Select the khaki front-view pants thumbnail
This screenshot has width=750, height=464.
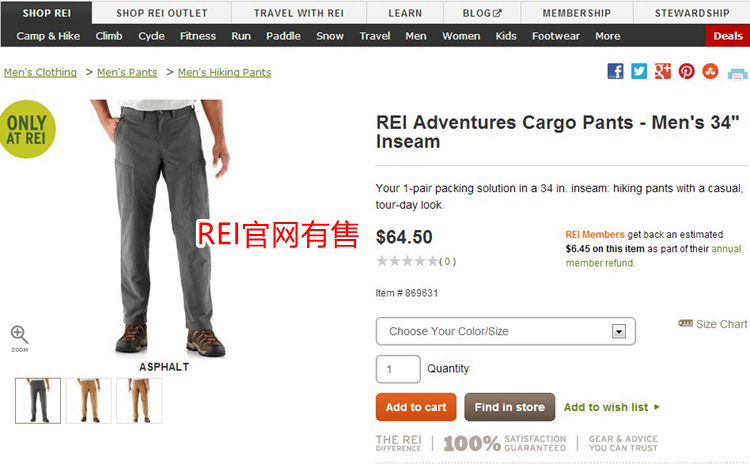88,401
